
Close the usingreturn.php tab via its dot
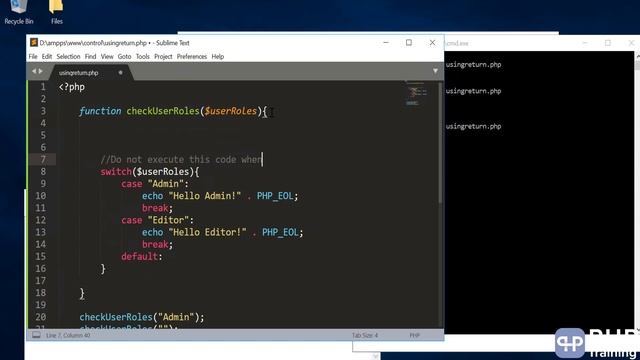[x=120, y=73]
